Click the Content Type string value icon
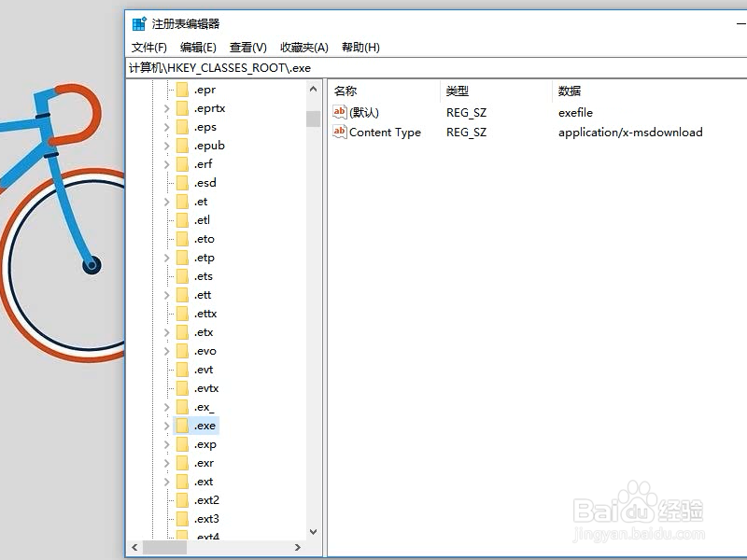This screenshot has height=560, width=747. 340,132
